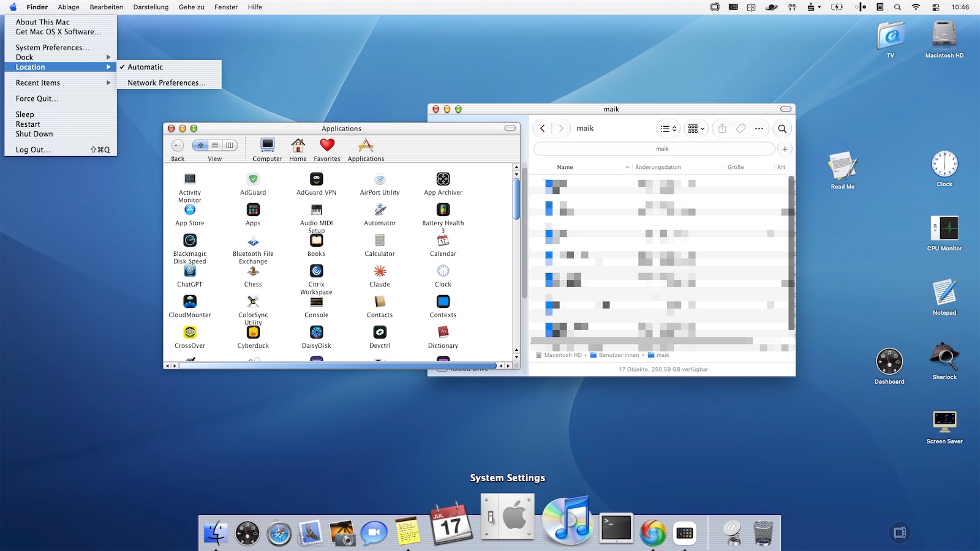Click the iTunes icon in the Dock
Image resolution: width=980 pixels, height=551 pixels.
click(567, 520)
